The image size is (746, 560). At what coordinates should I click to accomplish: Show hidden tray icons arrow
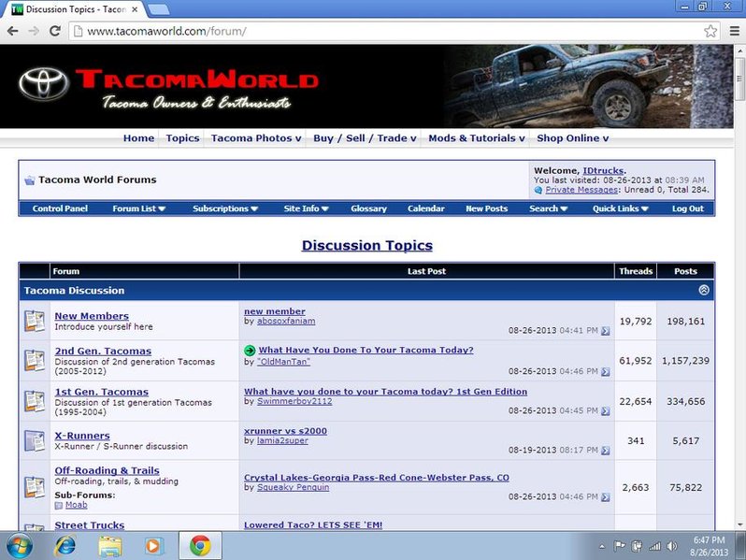601,547
